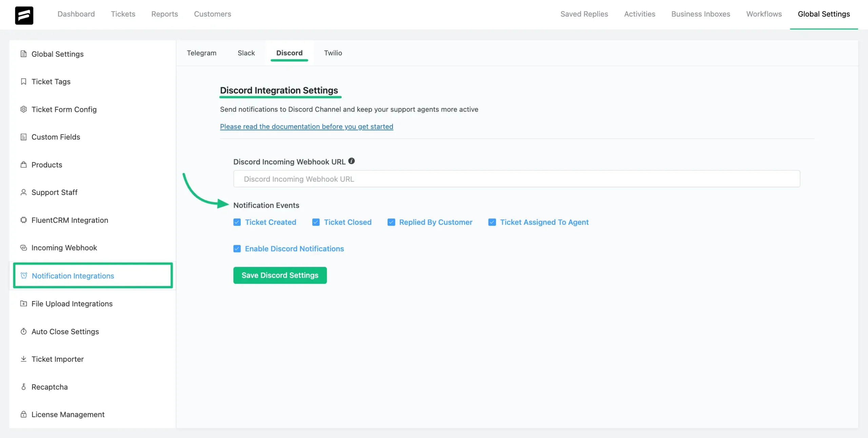
Task: Open the Tickets menu item
Action: [123, 14]
